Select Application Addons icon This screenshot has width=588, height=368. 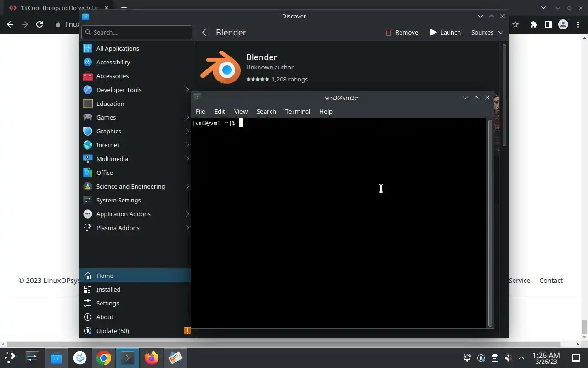coord(88,214)
